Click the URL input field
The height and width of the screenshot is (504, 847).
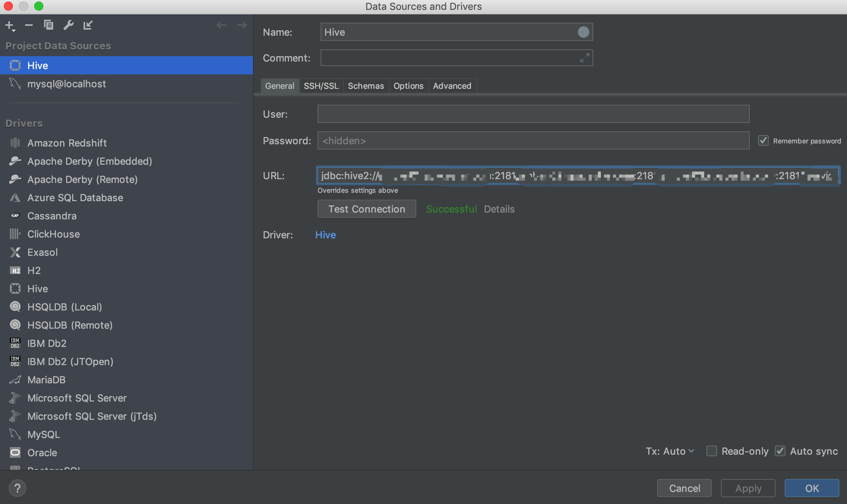pyautogui.click(x=576, y=176)
